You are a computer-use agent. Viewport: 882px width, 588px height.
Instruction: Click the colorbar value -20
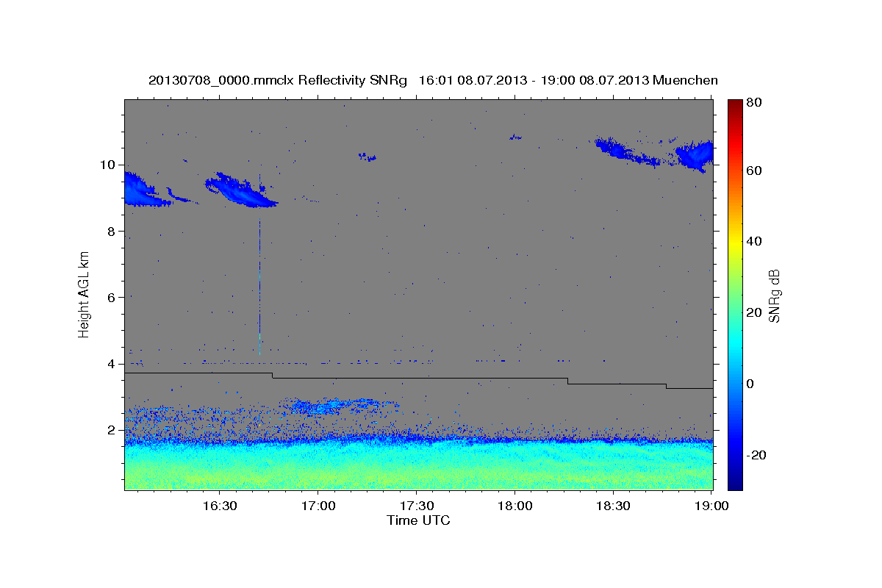click(x=756, y=455)
